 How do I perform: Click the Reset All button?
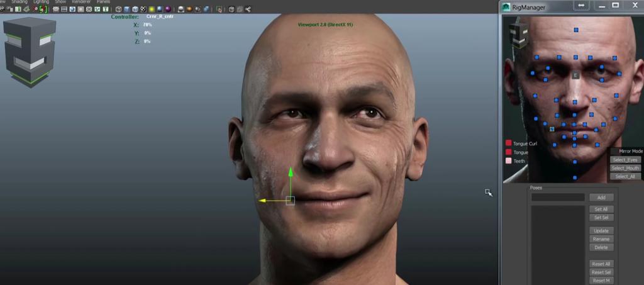[x=601, y=264]
